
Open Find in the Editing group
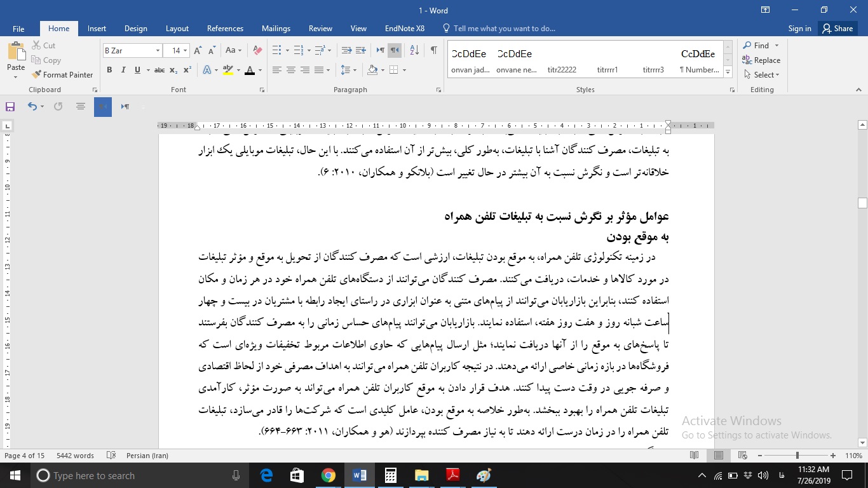pyautogui.click(x=760, y=45)
